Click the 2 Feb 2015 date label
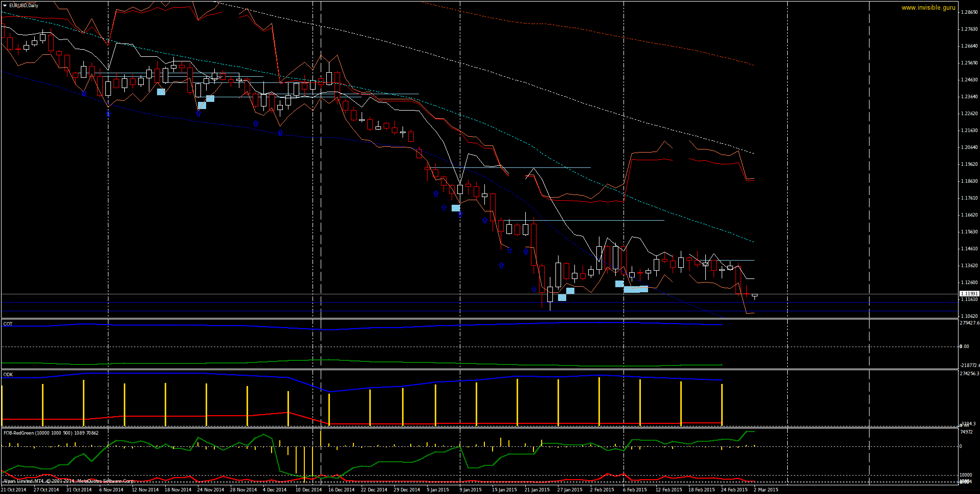Viewport: 980px width, 494px height. (602, 489)
